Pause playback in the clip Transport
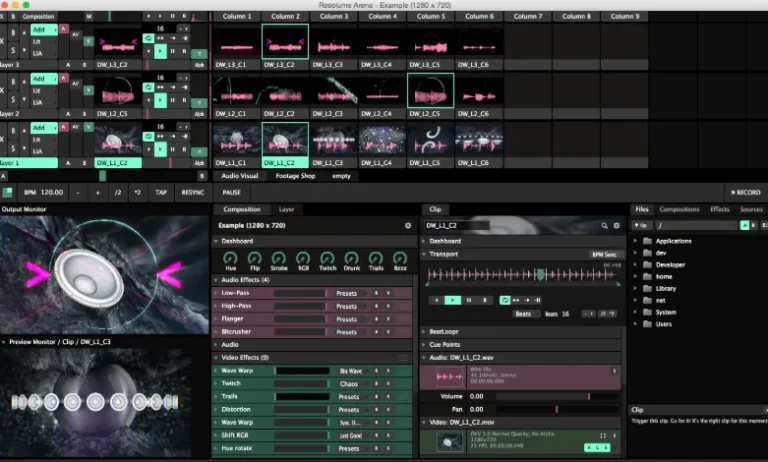The image size is (768, 462). tap(469, 300)
